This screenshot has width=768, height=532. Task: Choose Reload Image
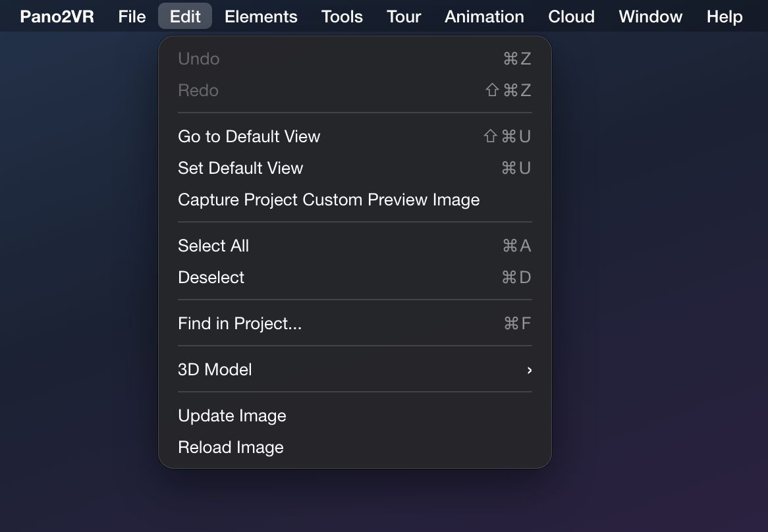tap(354, 447)
